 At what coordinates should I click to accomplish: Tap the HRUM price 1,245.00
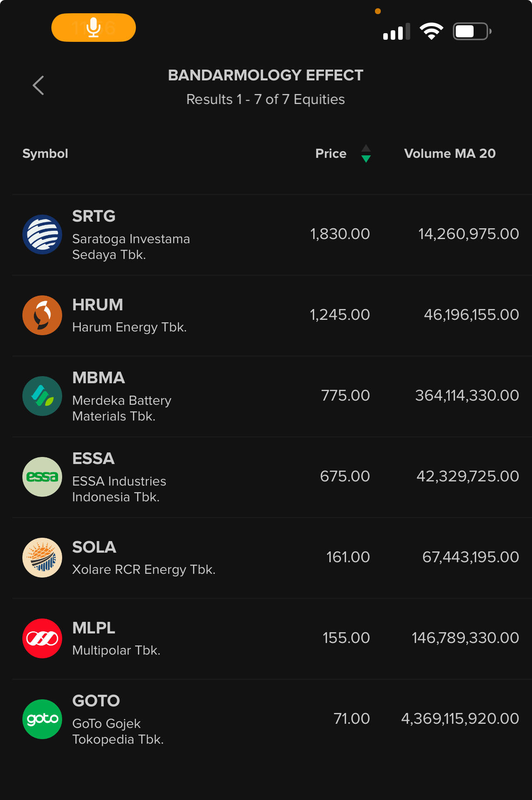tap(340, 315)
